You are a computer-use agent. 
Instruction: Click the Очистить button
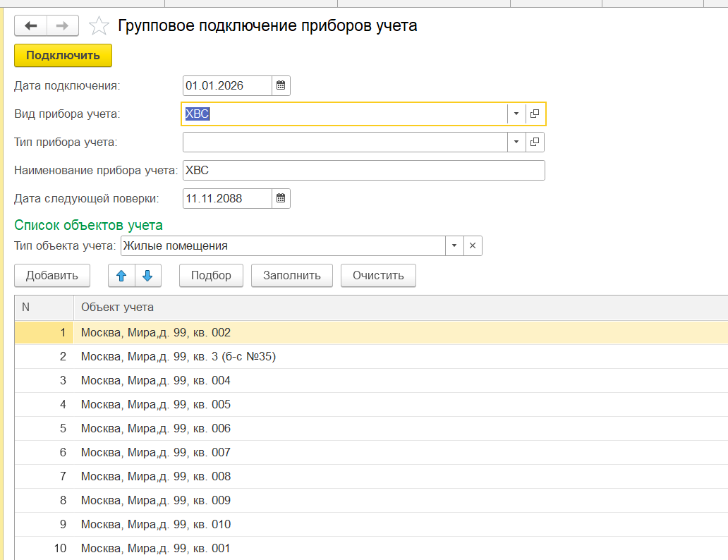click(378, 276)
